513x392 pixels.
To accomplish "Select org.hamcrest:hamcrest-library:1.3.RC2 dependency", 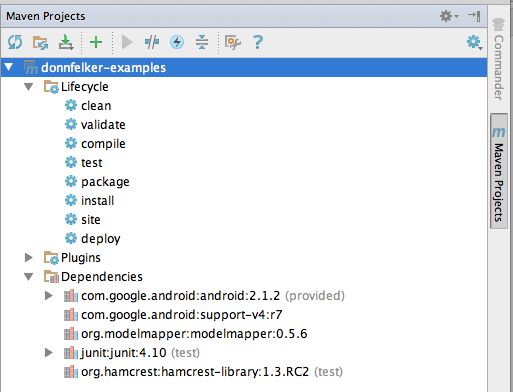I will (x=195, y=372).
